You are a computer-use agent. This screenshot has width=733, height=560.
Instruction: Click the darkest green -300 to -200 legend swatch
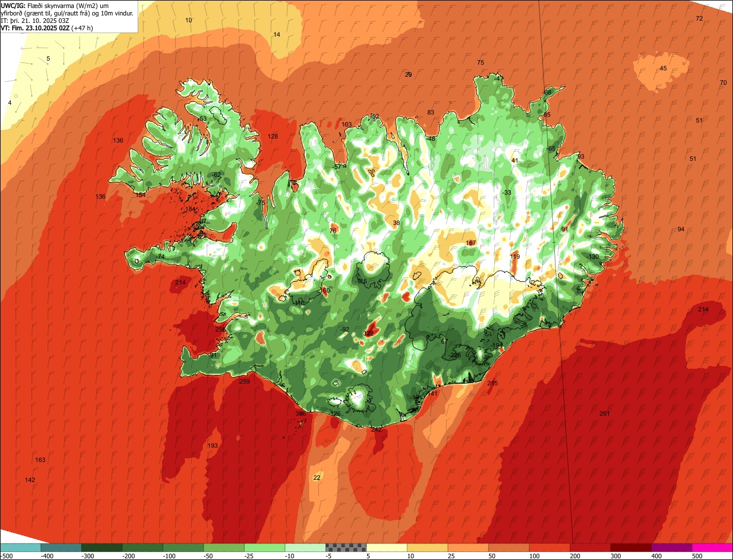tap(102, 547)
